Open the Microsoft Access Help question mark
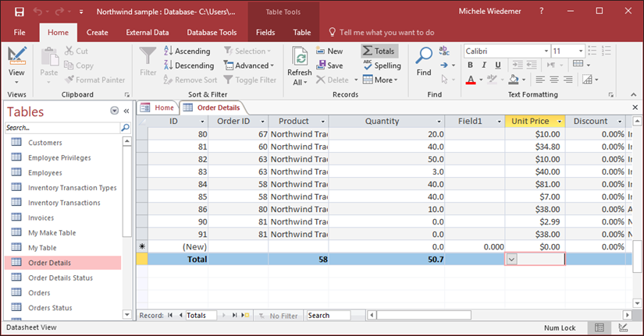 tap(541, 11)
